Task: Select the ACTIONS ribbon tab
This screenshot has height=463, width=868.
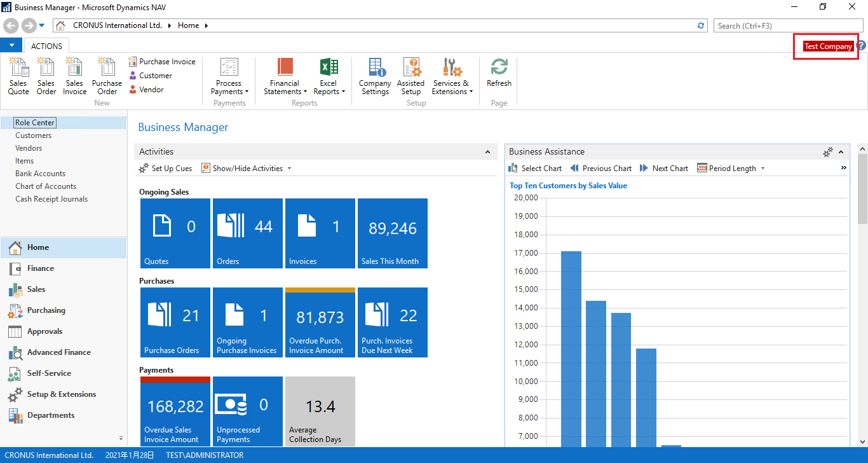Action: tap(46, 45)
